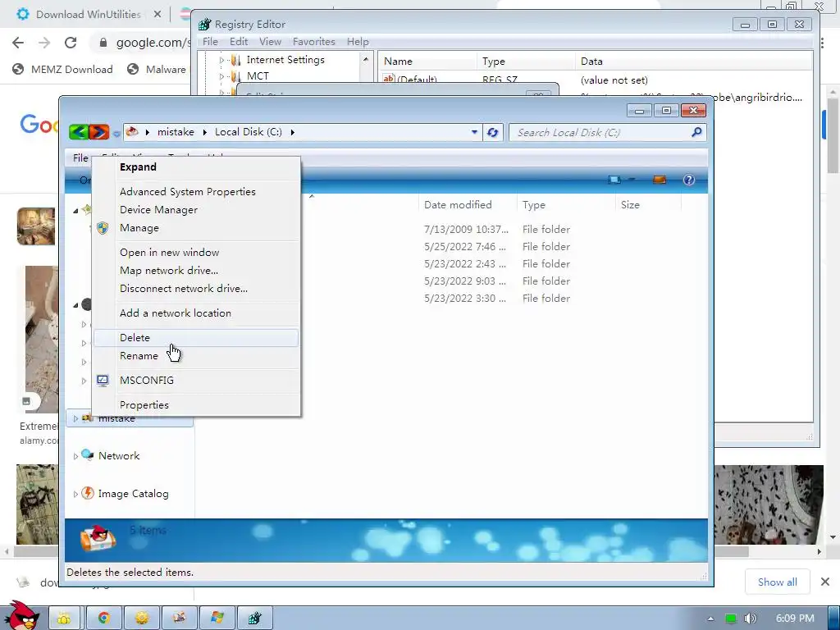Open Help menu in Registry Editor
840x630 pixels.
click(358, 42)
